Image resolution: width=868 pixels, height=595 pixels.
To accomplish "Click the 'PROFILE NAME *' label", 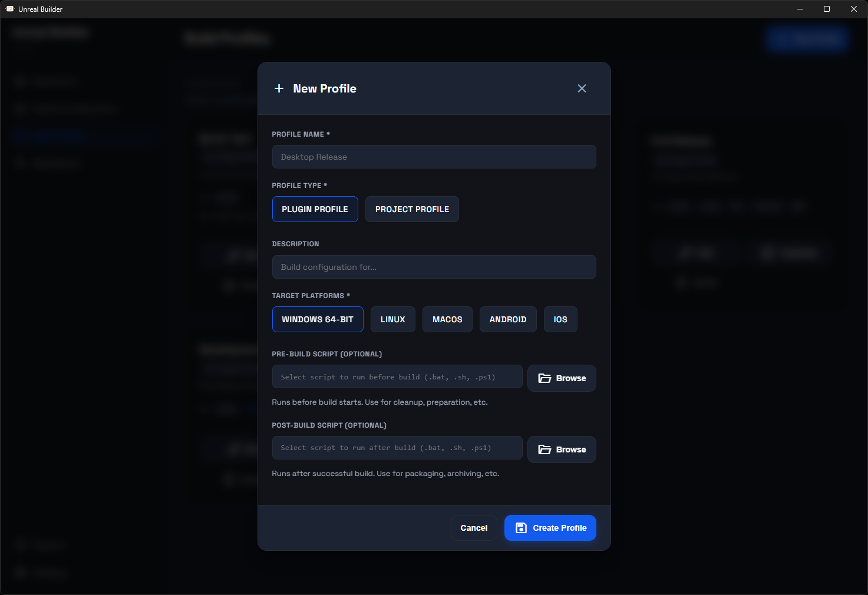I will click(x=301, y=134).
